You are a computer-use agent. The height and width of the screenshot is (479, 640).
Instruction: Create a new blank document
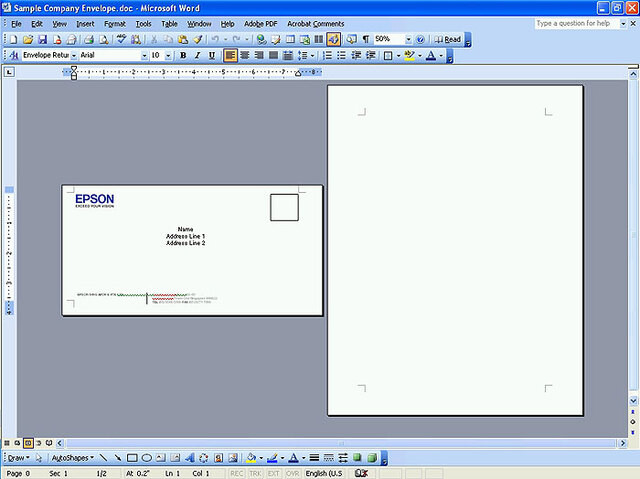coord(13,40)
